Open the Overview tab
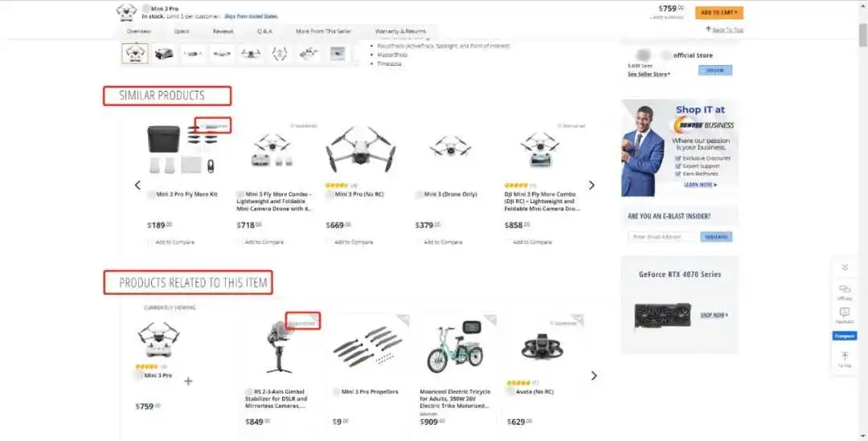The width and height of the screenshot is (868, 441). click(x=138, y=31)
